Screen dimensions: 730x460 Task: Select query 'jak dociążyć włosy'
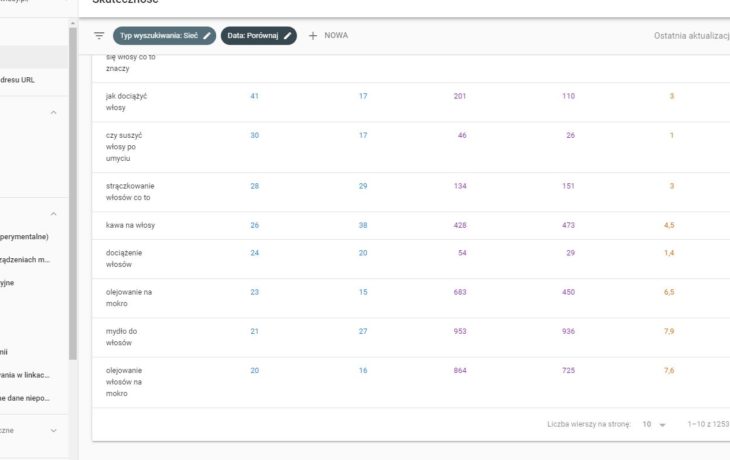(126, 102)
